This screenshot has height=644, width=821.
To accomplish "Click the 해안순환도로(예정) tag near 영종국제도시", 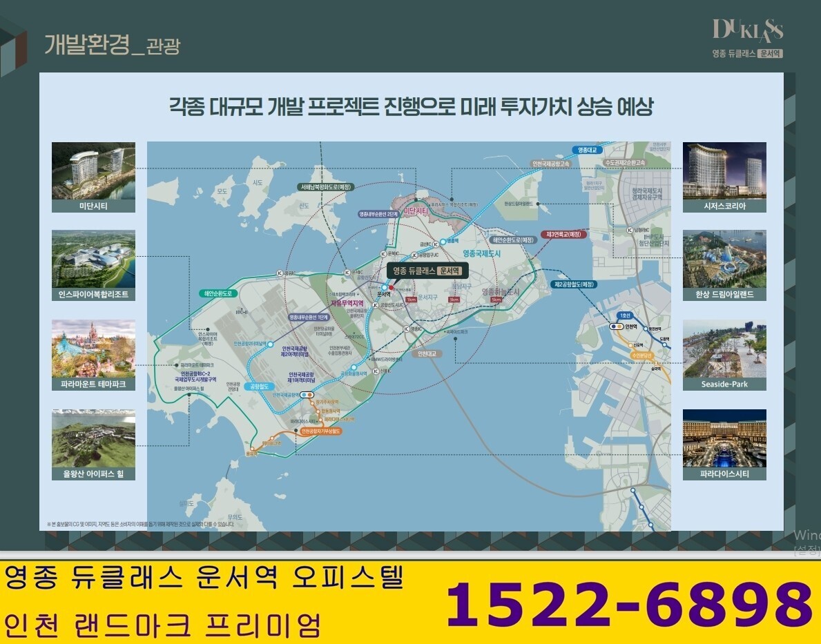I will pos(513,240).
